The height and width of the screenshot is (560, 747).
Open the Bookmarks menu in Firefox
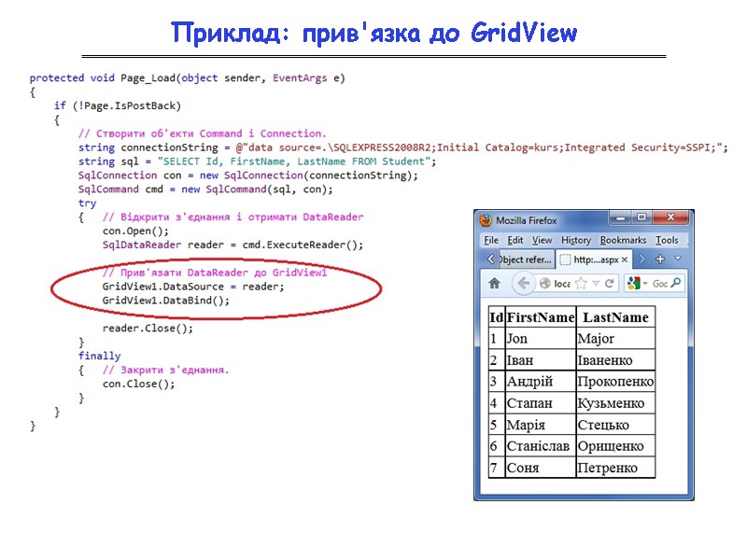pos(623,241)
